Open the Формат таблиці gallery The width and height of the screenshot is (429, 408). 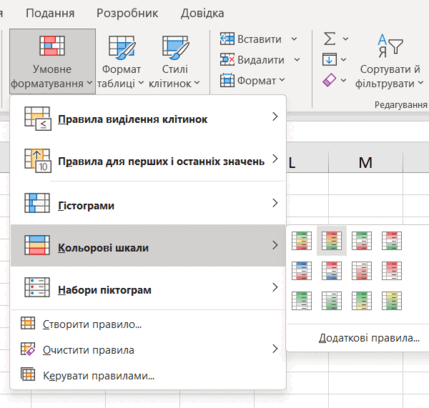(x=121, y=61)
